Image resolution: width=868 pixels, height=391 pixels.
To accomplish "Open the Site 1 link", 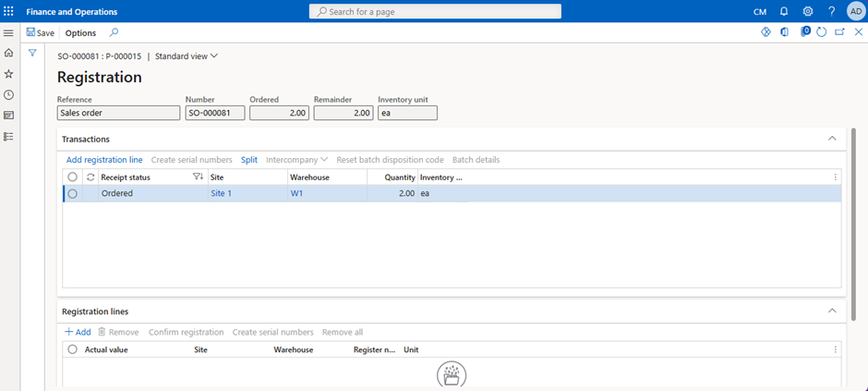I will pos(222,194).
